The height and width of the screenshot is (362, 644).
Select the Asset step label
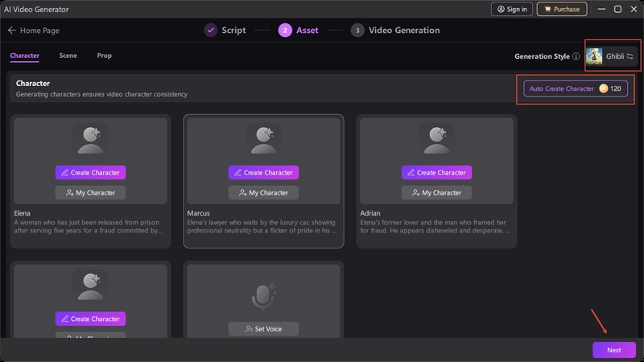click(x=308, y=31)
